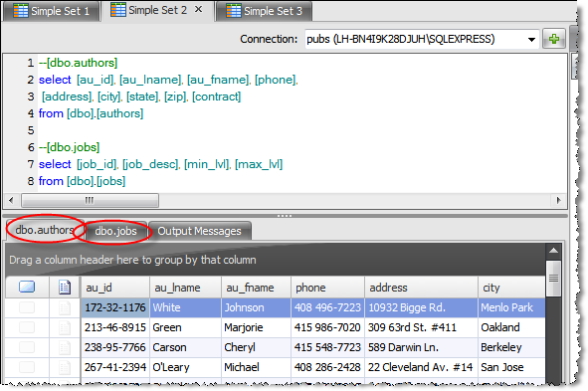Click the --[dbo.authors] comment on line 1
This screenshot has height=391, width=588.
click(78, 63)
